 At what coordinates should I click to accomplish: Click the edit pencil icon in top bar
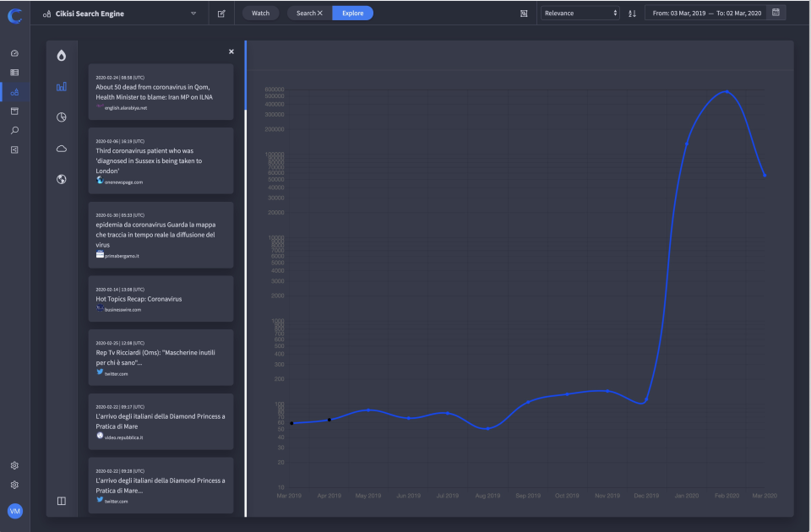tap(221, 14)
